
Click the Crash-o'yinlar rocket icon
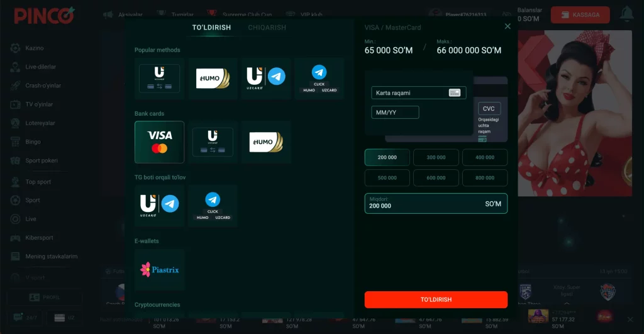(x=15, y=86)
